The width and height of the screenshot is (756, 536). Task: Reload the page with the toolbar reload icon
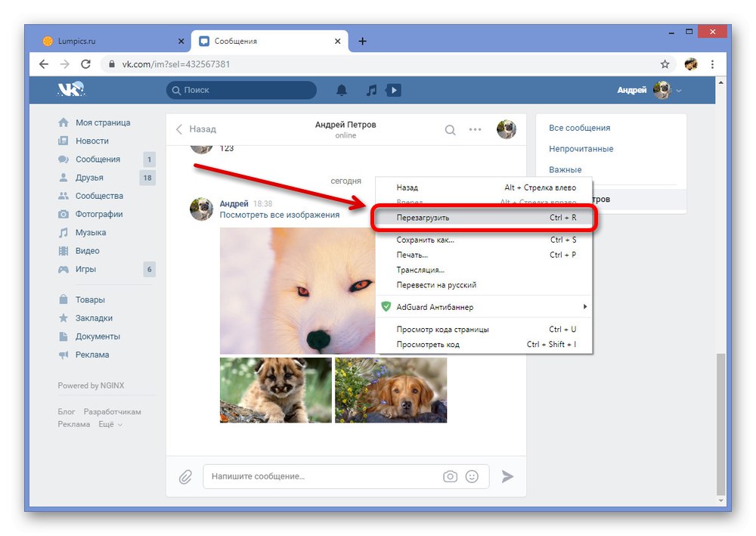click(86, 64)
